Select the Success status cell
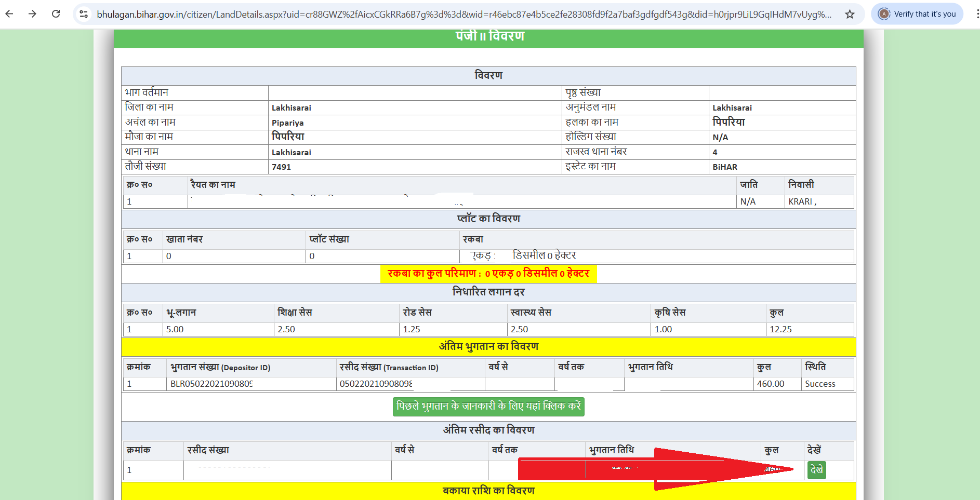Image resolution: width=980 pixels, height=500 pixels. [821, 384]
